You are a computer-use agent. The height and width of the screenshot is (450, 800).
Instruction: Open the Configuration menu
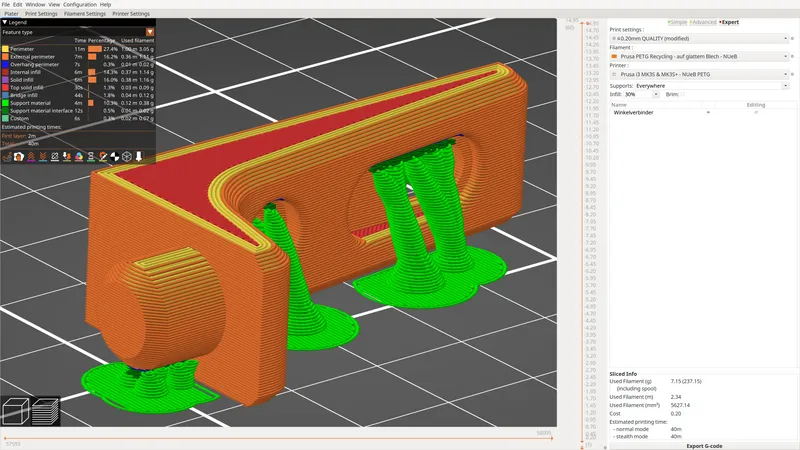click(80, 4)
